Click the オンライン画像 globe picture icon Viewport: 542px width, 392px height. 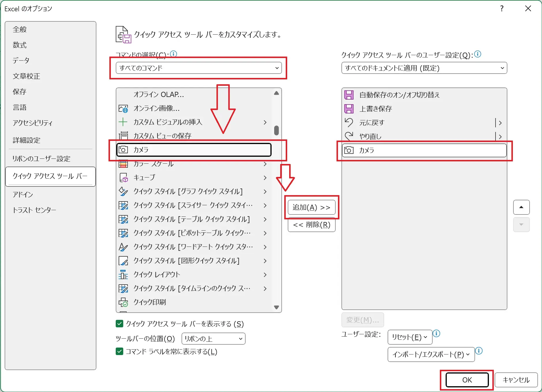point(123,109)
